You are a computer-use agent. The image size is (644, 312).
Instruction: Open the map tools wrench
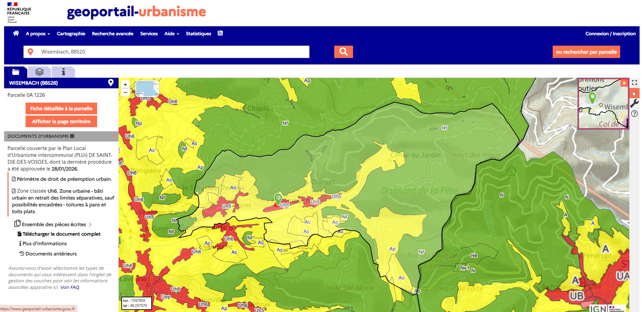pyautogui.click(x=634, y=103)
